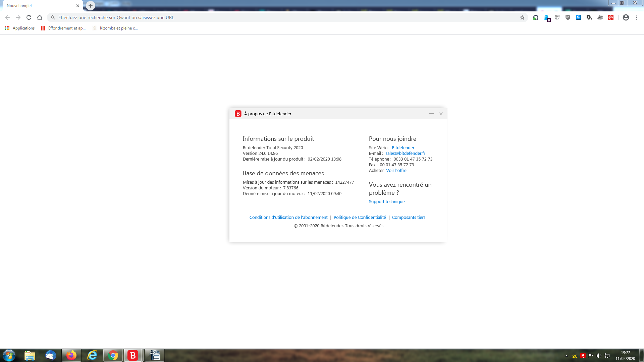This screenshot has height=362, width=644.
Task: Click the blue S extension icon
Action: [x=579, y=17]
